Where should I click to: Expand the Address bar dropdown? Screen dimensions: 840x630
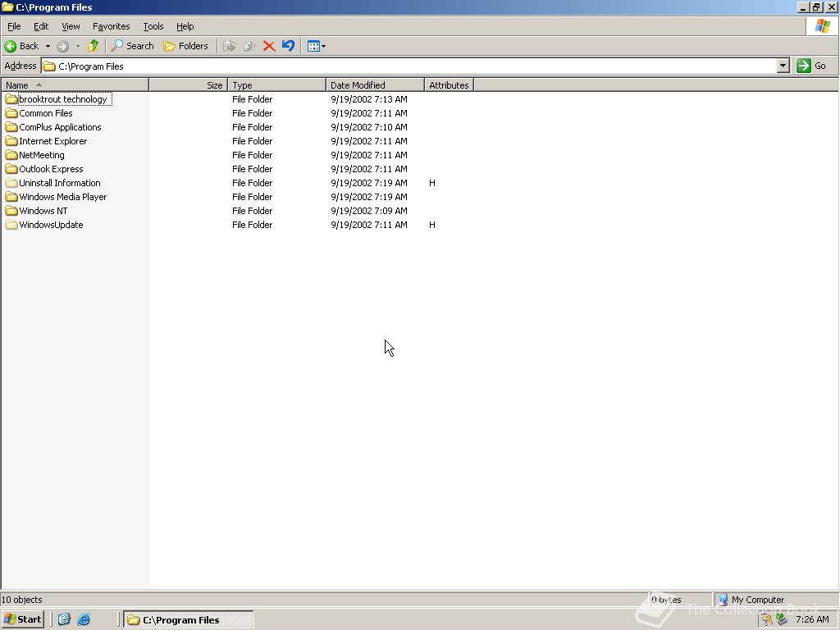[x=783, y=66]
